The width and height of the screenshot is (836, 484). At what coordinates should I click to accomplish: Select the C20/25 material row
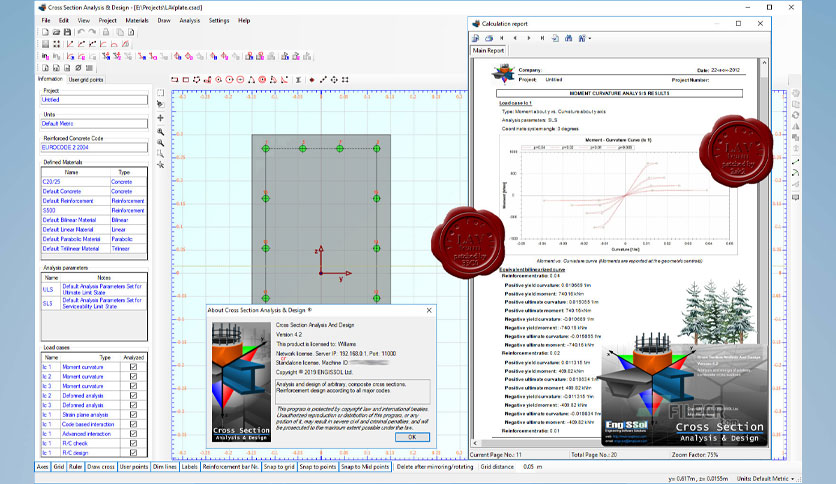click(x=94, y=182)
